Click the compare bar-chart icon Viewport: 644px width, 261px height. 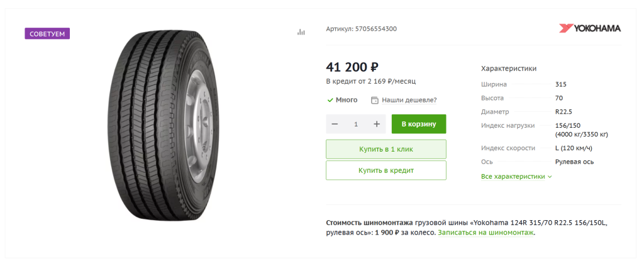[x=301, y=32]
